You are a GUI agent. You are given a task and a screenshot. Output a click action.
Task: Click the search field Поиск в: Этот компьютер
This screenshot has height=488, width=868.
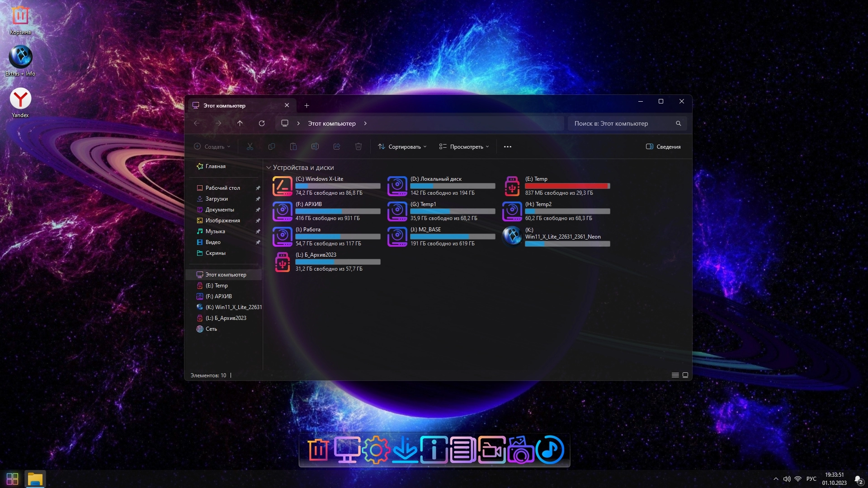622,123
